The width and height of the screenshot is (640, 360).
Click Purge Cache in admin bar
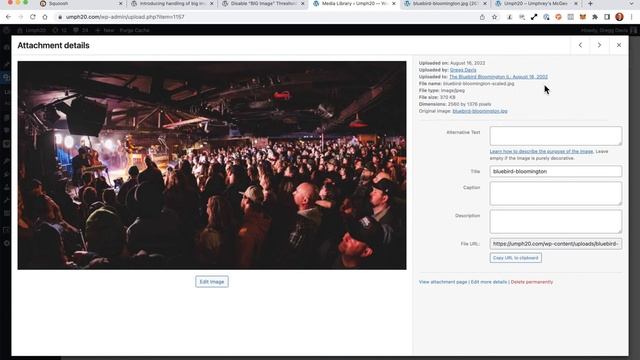tap(134, 30)
